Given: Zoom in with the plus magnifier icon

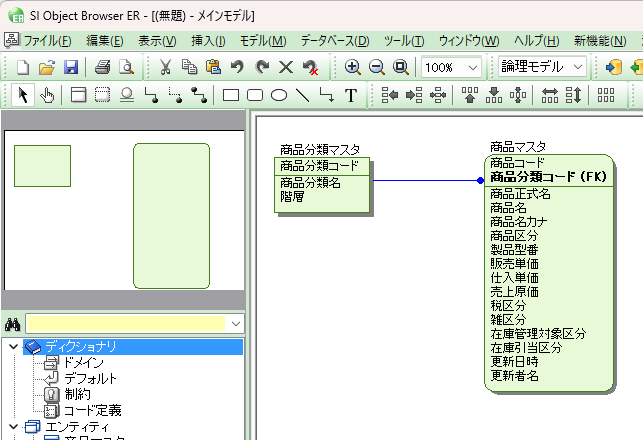Looking at the screenshot, I should pos(352,67).
